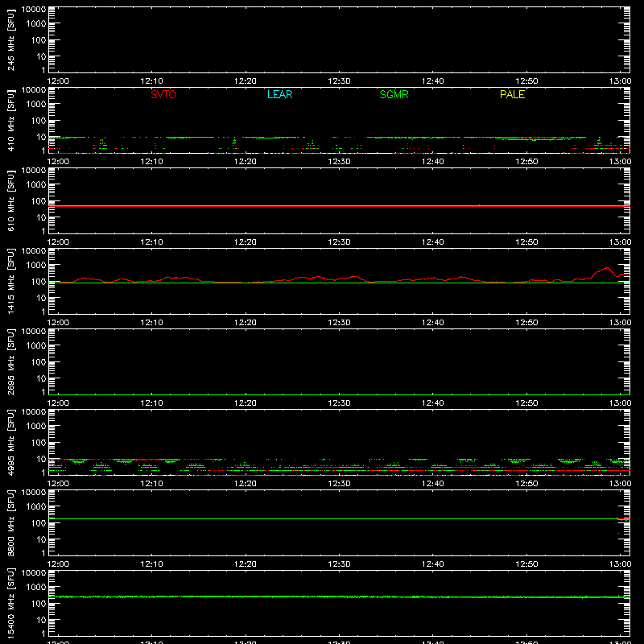
Task: Click the 100 tick value on 610 MHz axis
Action: [39, 201]
